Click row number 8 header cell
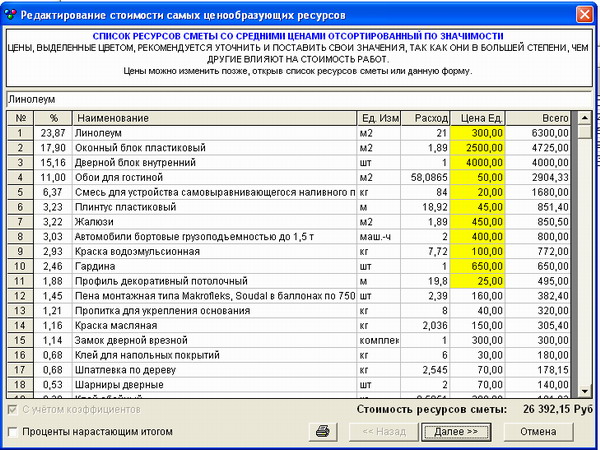 [21, 237]
